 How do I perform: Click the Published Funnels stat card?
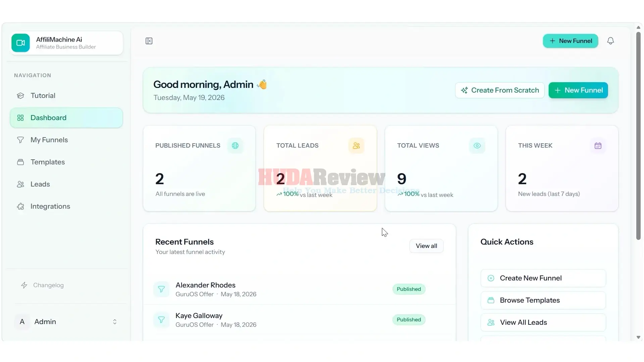[x=199, y=168]
